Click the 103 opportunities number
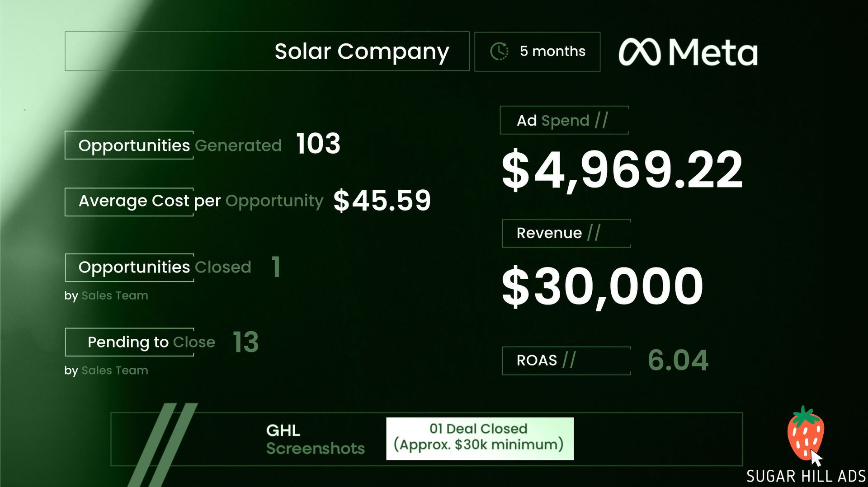The width and height of the screenshot is (868, 487). (318, 144)
